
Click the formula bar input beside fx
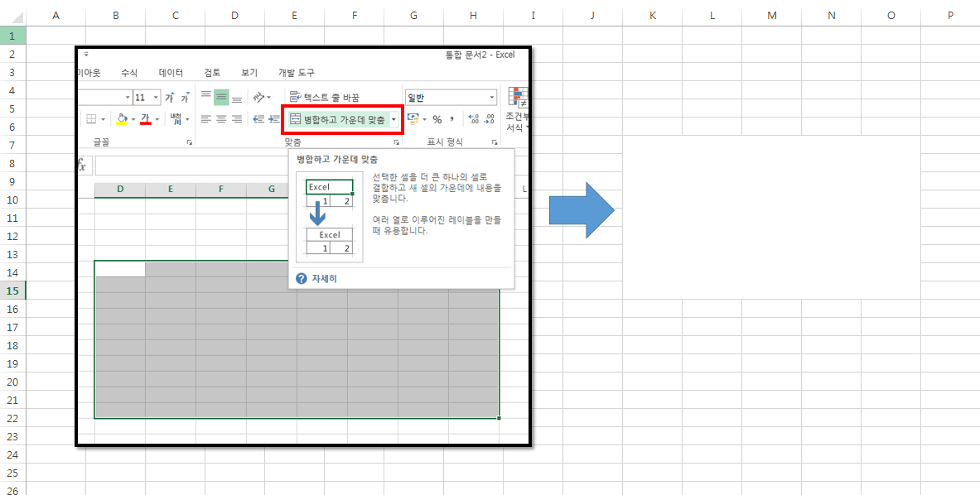(x=191, y=166)
